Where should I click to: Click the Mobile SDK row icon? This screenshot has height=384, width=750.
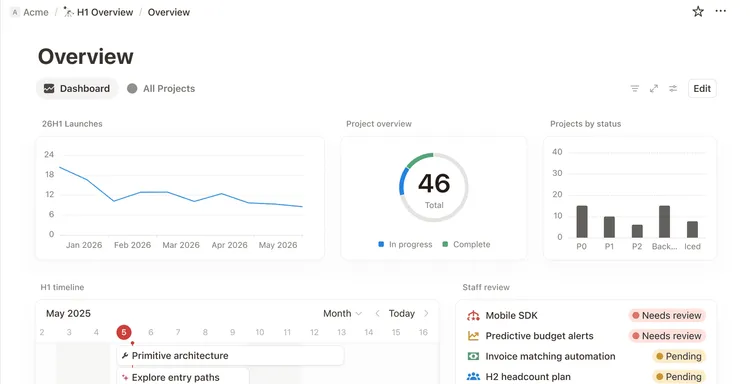(473, 316)
